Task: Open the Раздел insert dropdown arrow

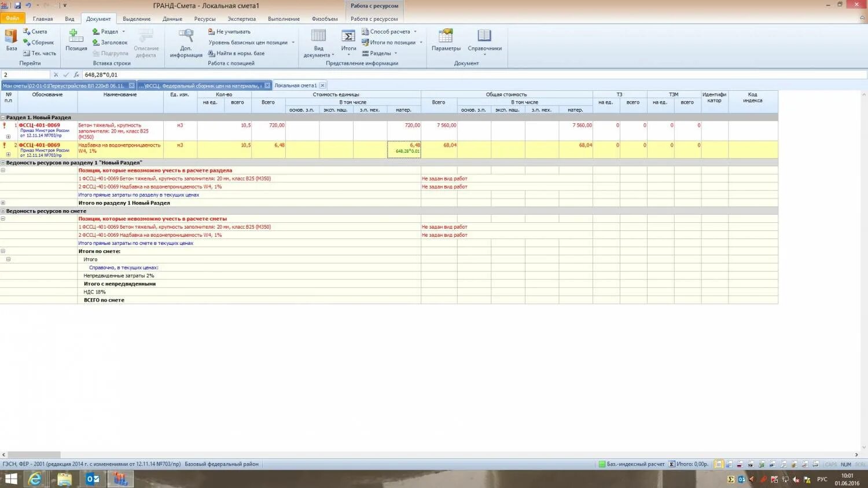Action: coord(123,32)
